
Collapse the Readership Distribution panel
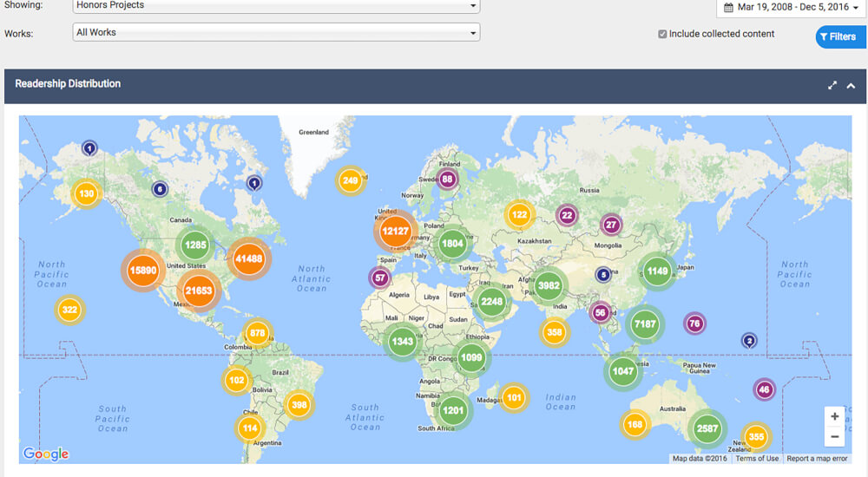(851, 86)
